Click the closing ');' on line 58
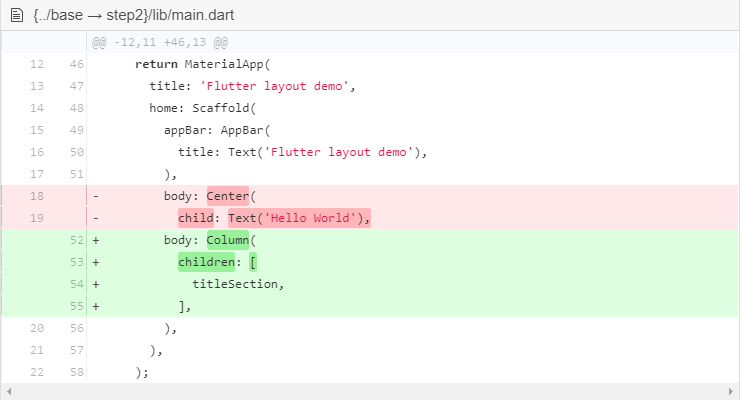This screenshot has height=400, width=740. pyautogui.click(x=142, y=372)
